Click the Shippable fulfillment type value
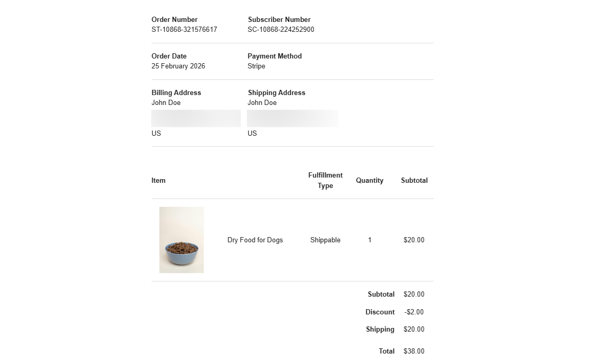This screenshot has height=364, width=602. (x=325, y=240)
